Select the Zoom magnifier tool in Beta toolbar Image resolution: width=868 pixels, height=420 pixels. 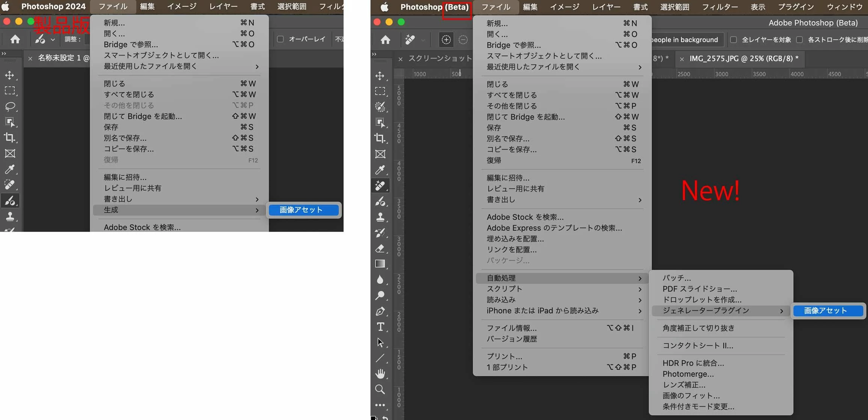(380, 389)
